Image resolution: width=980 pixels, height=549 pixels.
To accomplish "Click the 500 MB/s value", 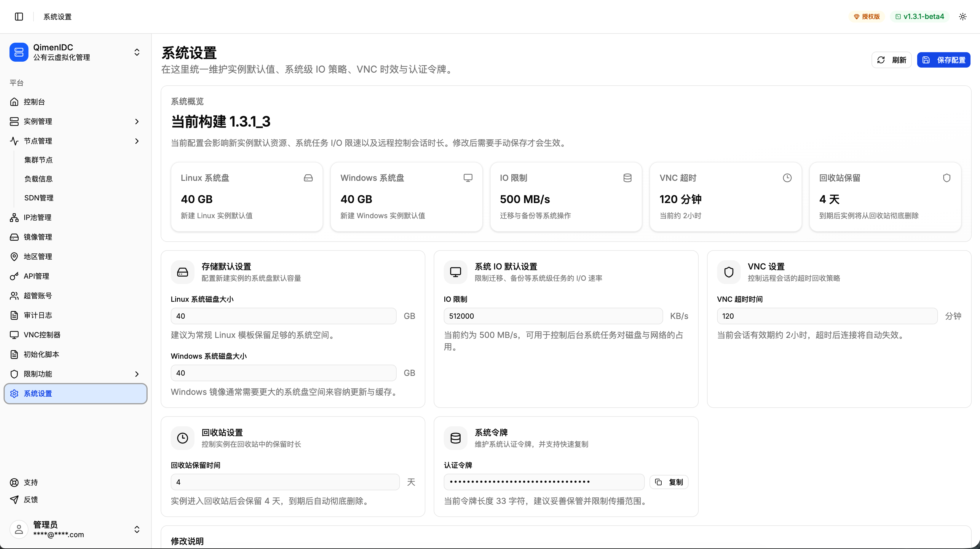I will click(525, 199).
